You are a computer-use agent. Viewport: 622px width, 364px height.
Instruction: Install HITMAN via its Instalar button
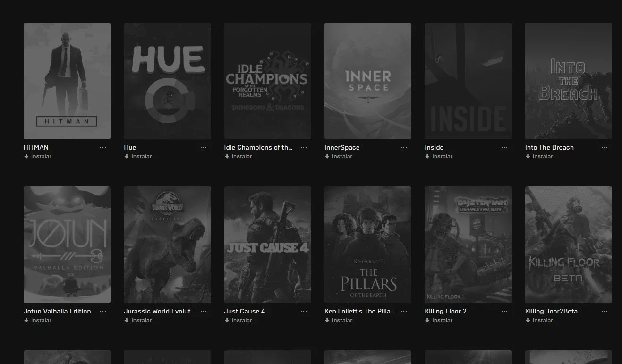(x=38, y=156)
